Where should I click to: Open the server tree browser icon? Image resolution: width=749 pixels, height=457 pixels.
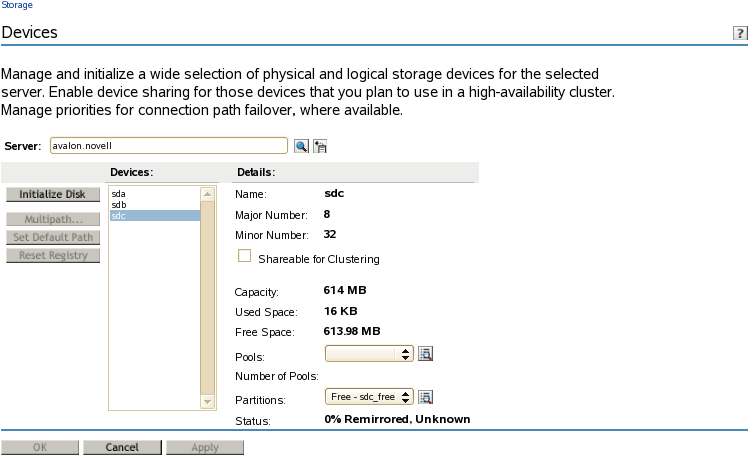click(320, 146)
